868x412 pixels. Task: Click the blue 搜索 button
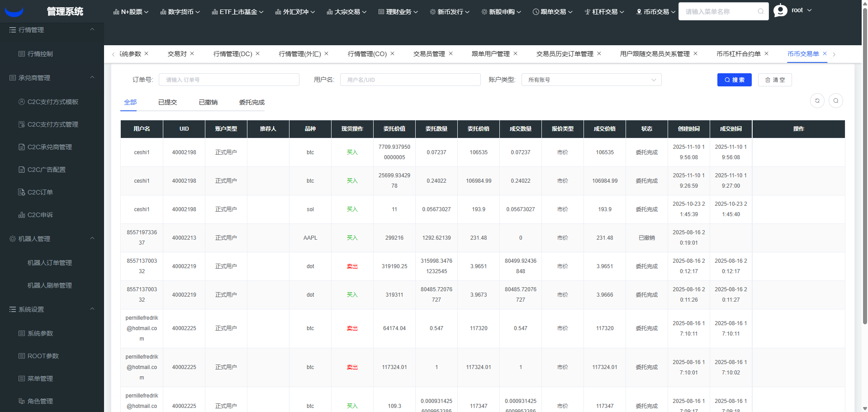(x=734, y=80)
